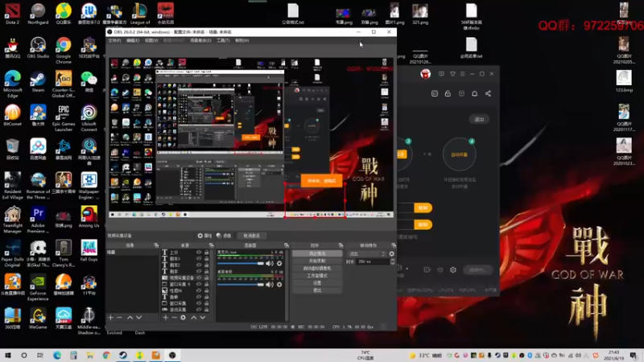
Task: Click the 属性 properties button above the source list
Action: (204, 236)
